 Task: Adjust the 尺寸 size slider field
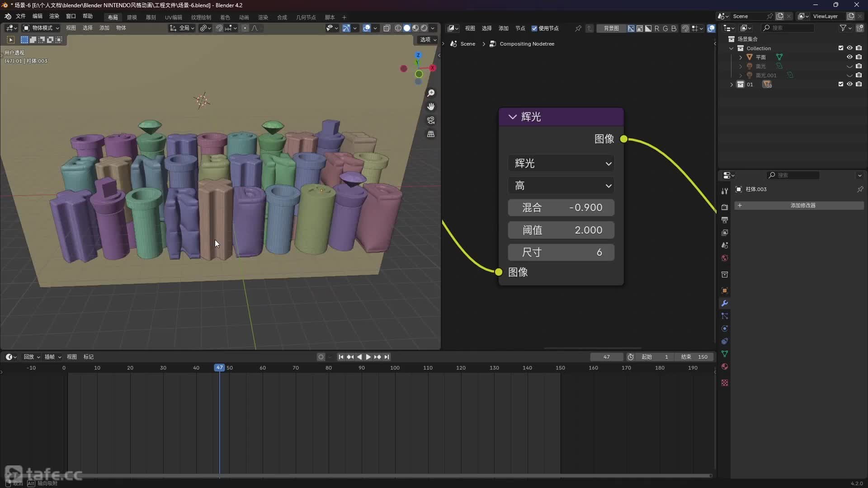point(561,252)
